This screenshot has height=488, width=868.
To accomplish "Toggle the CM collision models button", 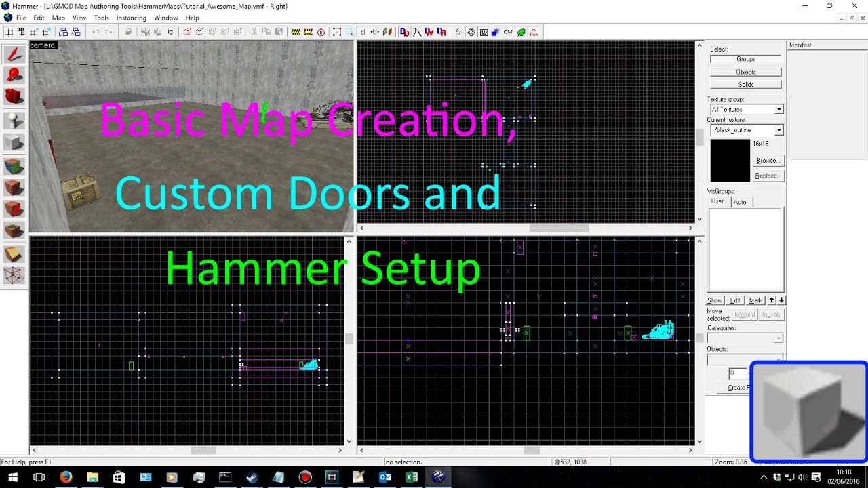I will (507, 32).
